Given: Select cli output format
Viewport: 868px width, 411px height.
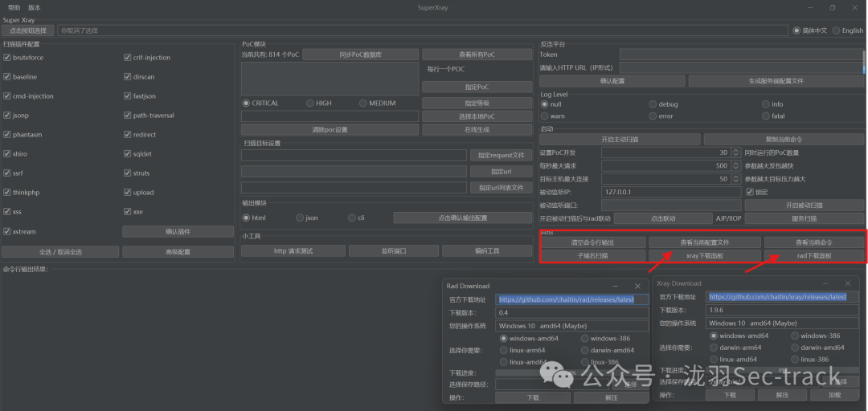Looking at the screenshot, I should pos(352,218).
